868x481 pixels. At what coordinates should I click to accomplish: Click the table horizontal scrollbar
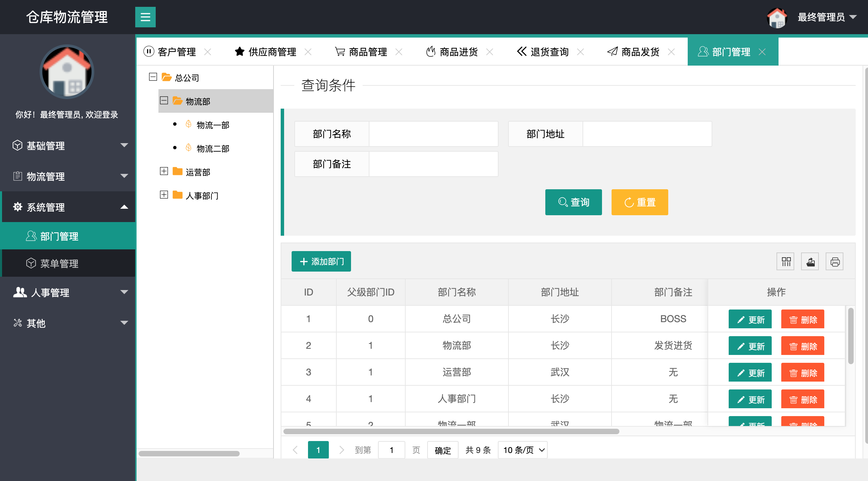pyautogui.click(x=451, y=431)
